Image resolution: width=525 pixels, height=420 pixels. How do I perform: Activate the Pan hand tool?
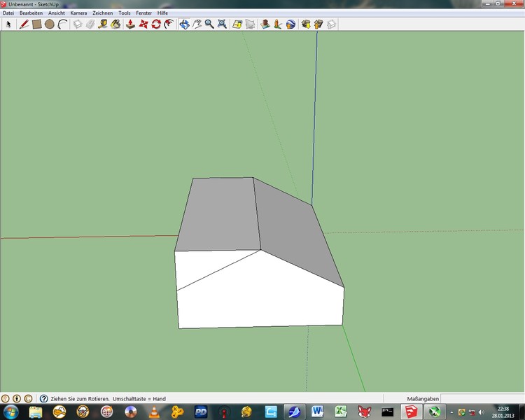(197, 24)
